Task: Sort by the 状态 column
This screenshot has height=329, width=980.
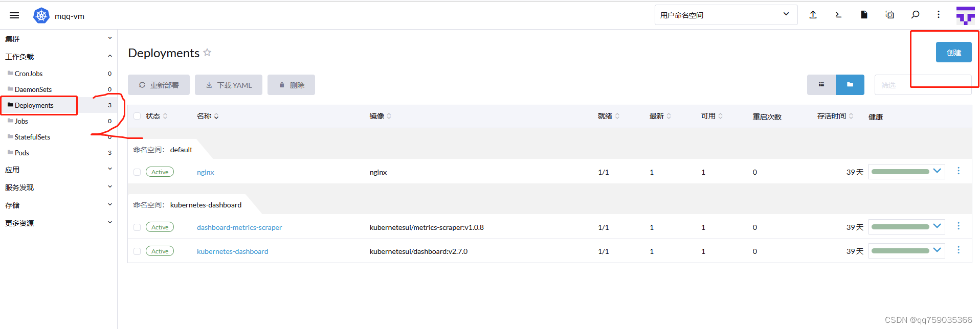Action: (x=157, y=116)
